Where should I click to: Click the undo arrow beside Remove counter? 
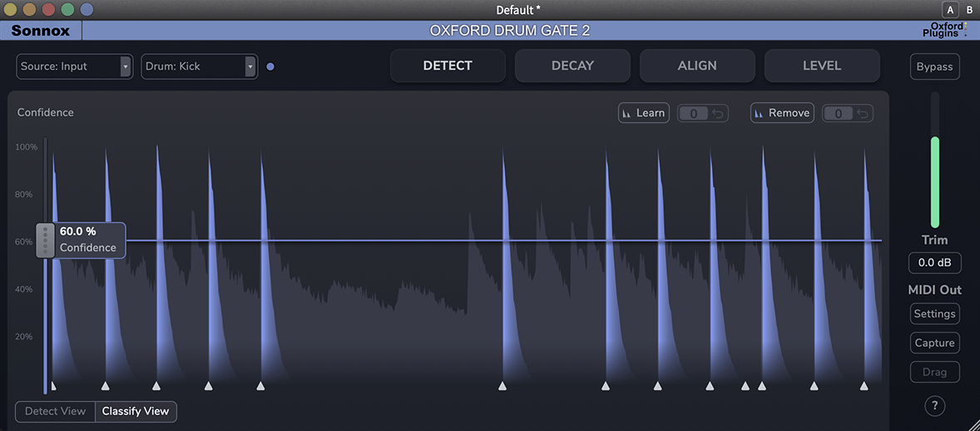click(863, 113)
